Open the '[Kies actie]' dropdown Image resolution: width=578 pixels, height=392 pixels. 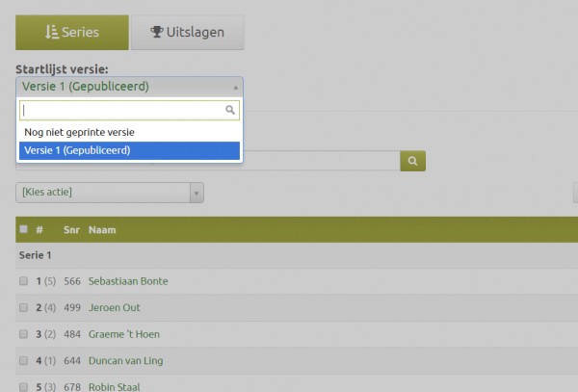(102, 193)
